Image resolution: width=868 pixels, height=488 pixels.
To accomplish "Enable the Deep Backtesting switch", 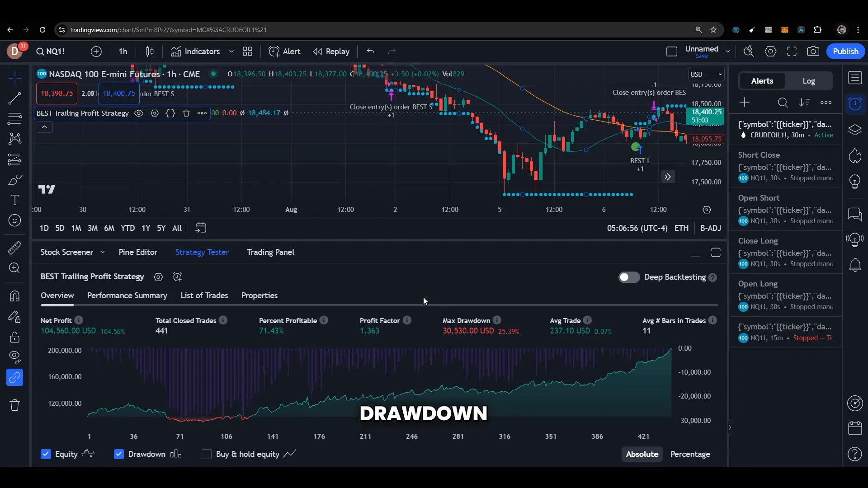I will tap(629, 277).
